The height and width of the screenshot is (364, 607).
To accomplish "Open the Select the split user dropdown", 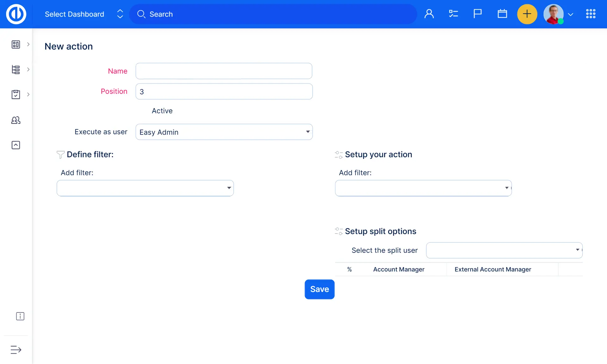I will [x=504, y=250].
